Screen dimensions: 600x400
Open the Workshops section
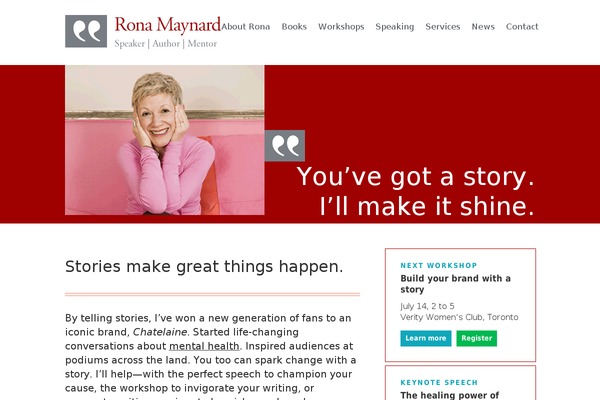tap(341, 27)
